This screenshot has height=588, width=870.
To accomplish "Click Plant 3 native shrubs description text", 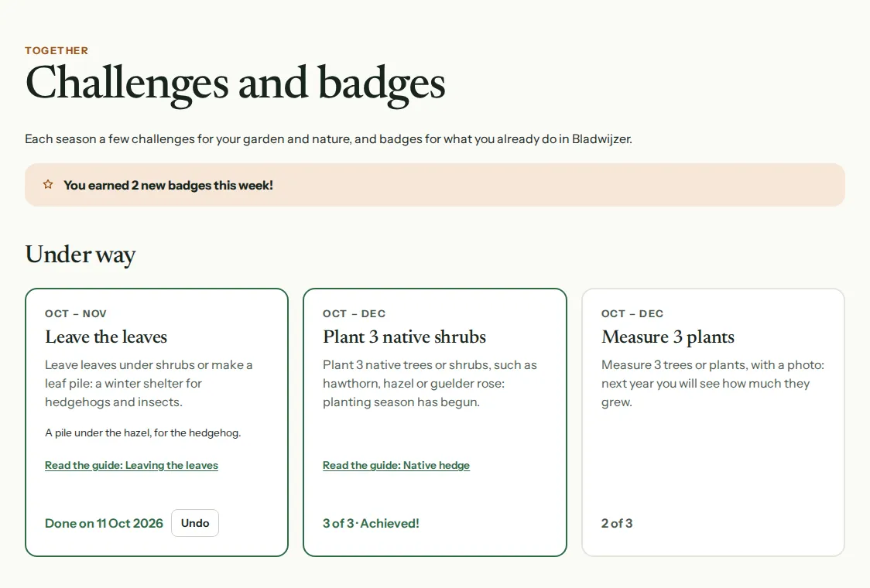I will 430,383.
